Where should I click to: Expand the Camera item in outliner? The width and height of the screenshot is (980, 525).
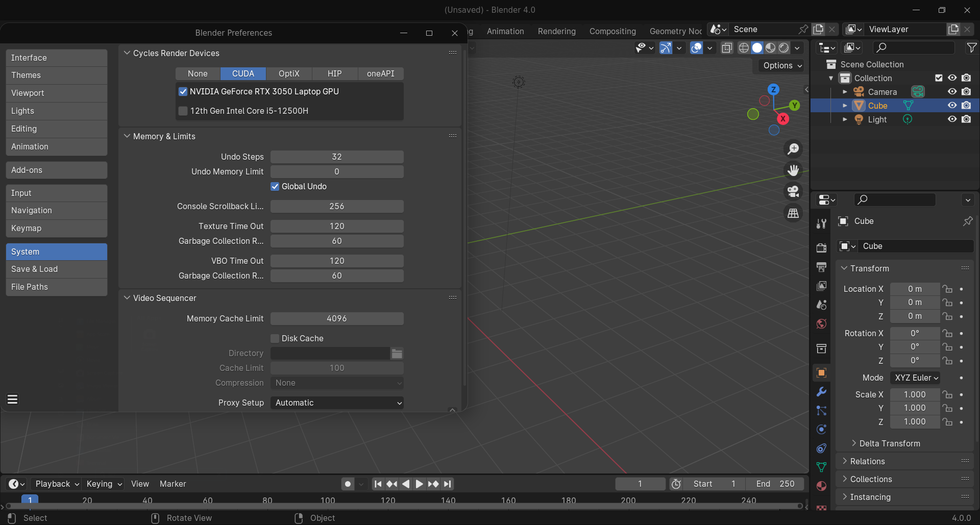point(845,92)
